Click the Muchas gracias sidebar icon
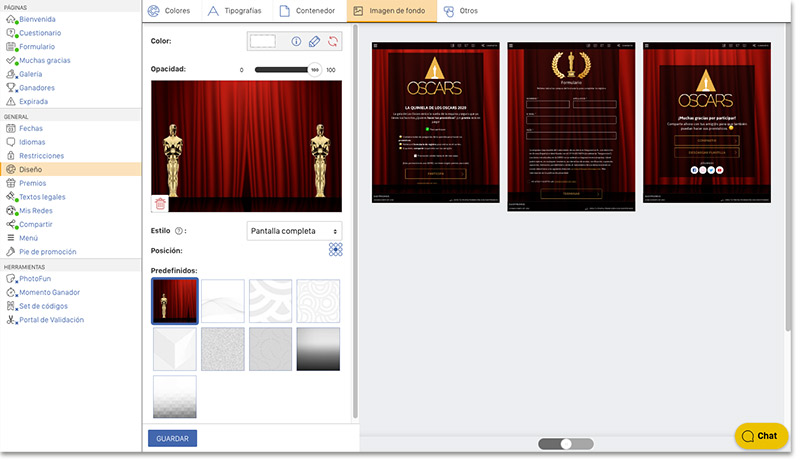Screen dimensions: 800x460 (x=11, y=61)
